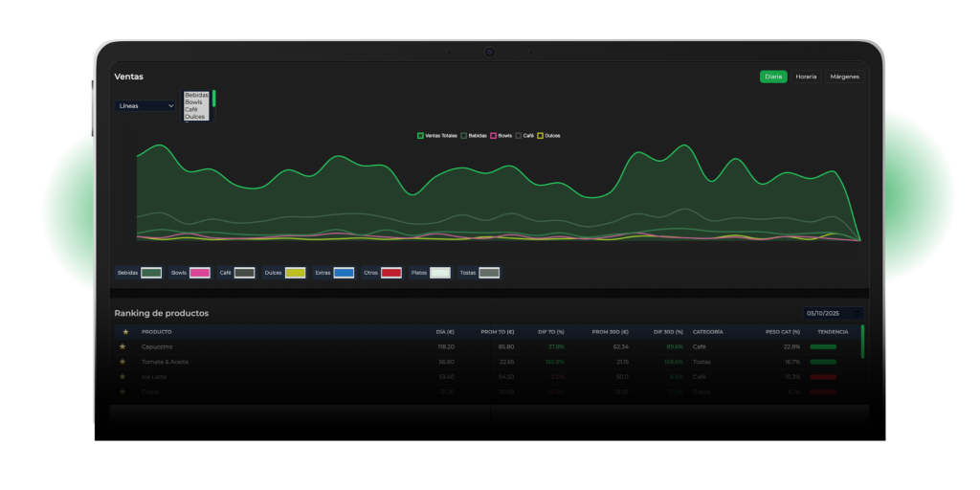980x490 pixels.
Task: Click the green tendencia bar for Capuccino
Action: point(822,346)
